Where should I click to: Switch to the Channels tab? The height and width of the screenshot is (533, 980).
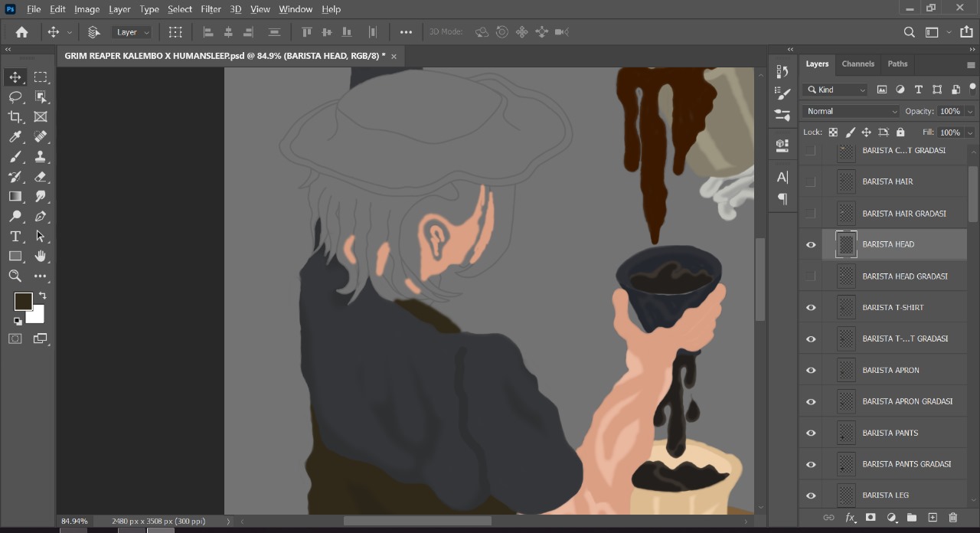[857, 64]
